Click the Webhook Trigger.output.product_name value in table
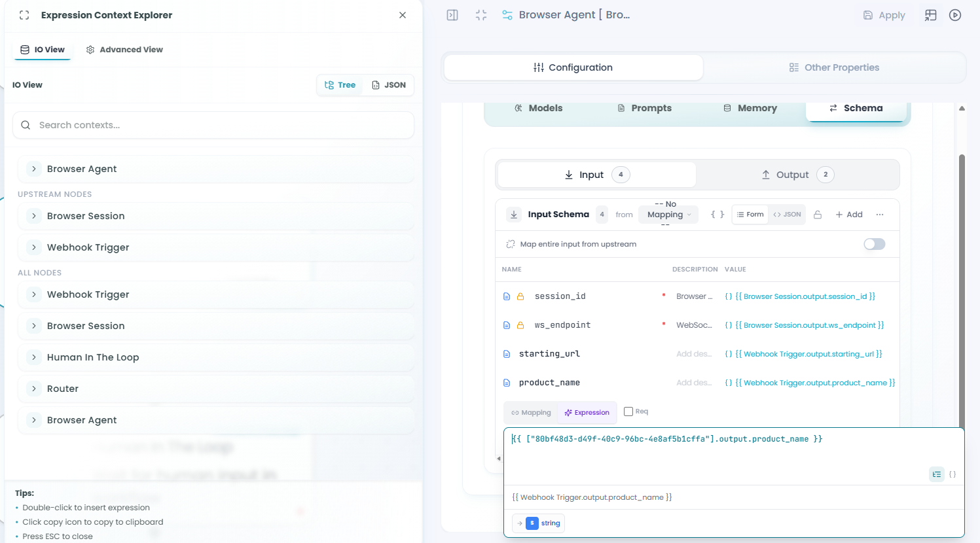Screen dimensions: 980x543 [x=815, y=383]
